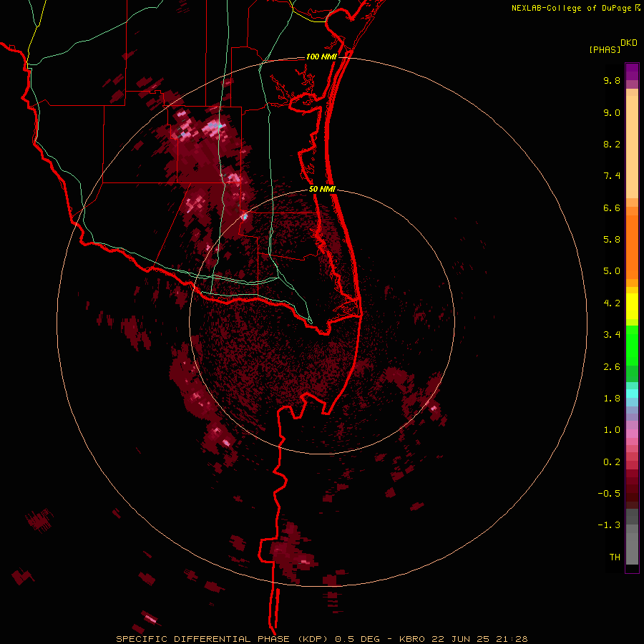This screenshot has width=644, height=644.
Task: Click the -1.3 value on the color scale
Action: (x=609, y=525)
